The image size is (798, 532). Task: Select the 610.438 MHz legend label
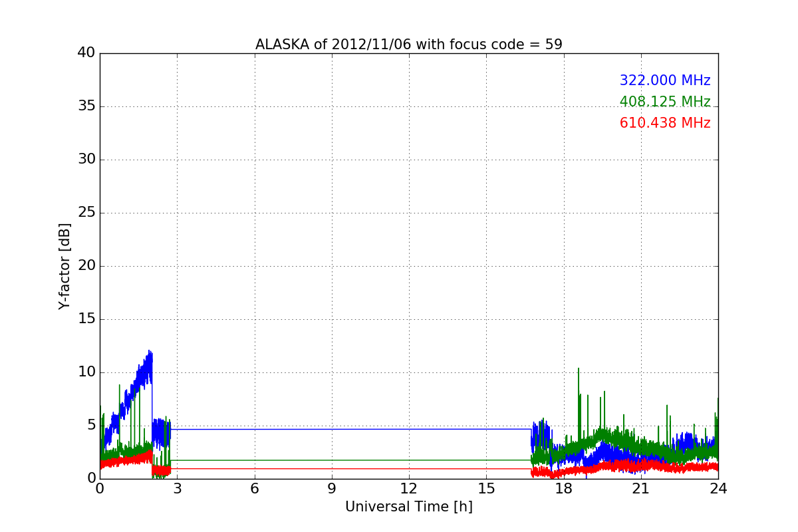coord(665,123)
